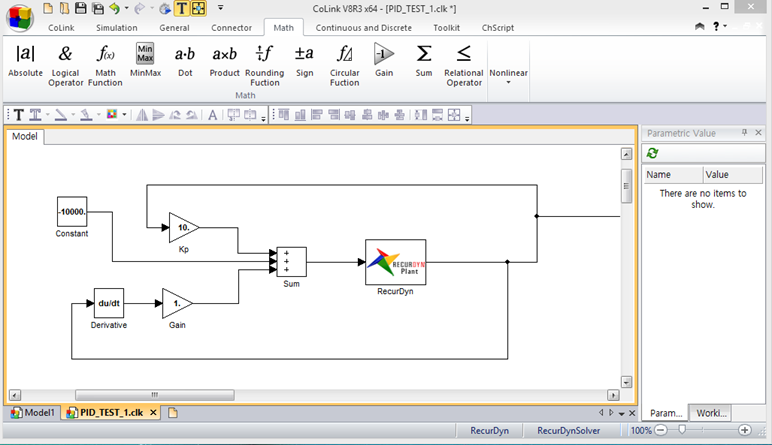The height and width of the screenshot is (445, 772).
Task: Align selected blocks to top
Action: tap(284, 115)
